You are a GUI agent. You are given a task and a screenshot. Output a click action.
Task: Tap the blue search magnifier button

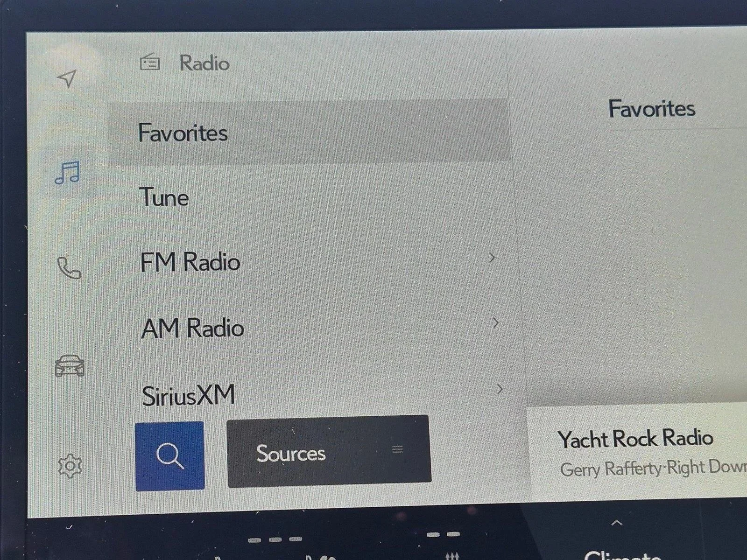click(169, 456)
